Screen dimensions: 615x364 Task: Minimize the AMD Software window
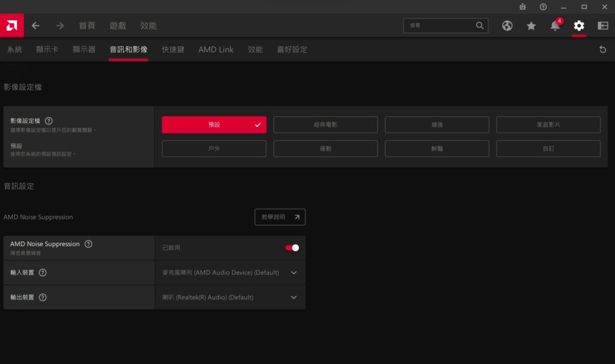tap(563, 7)
